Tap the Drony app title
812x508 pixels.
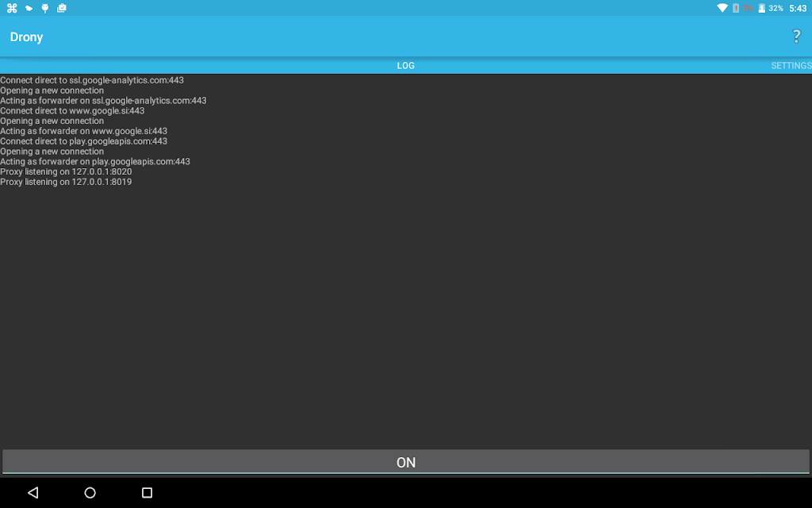pyautogui.click(x=26, y=37)
